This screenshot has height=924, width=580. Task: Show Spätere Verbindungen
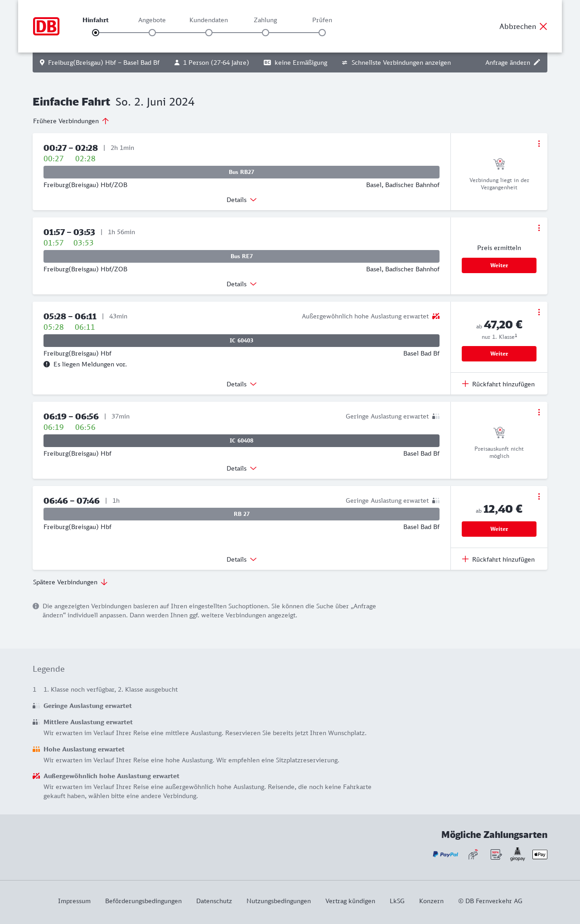[70, 582]
